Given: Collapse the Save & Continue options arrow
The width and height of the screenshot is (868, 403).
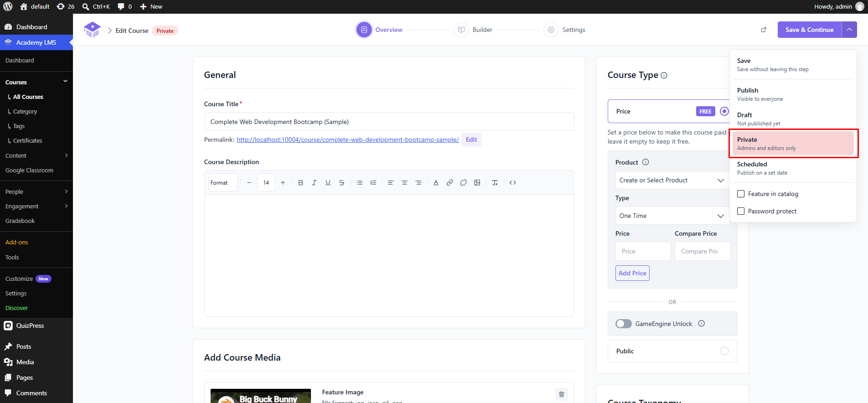Looking at the screenshot, I should [849, 30].
